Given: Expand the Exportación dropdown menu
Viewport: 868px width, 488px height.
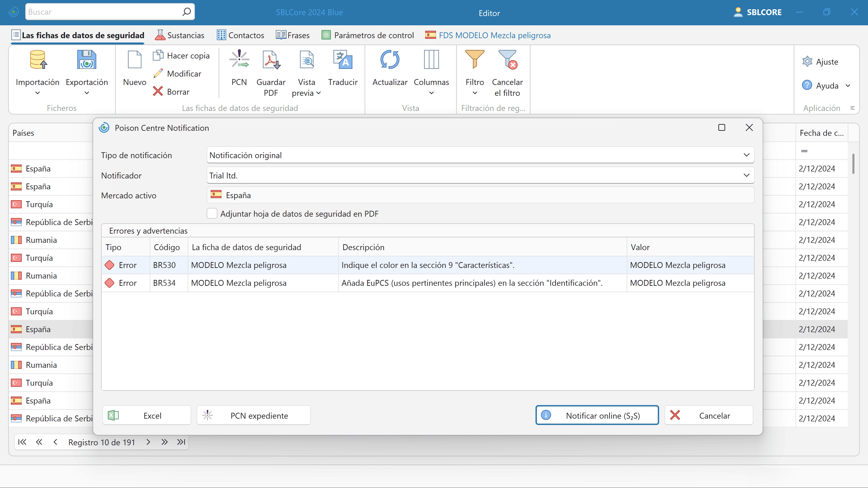Looking at the screenshot, I should (x=87, y=93).
